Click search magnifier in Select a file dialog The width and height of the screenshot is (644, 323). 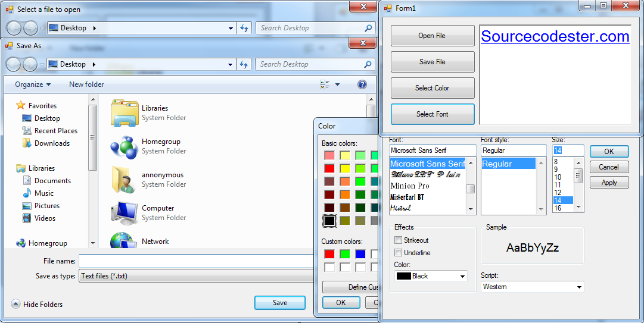click(x=368, y=29)
